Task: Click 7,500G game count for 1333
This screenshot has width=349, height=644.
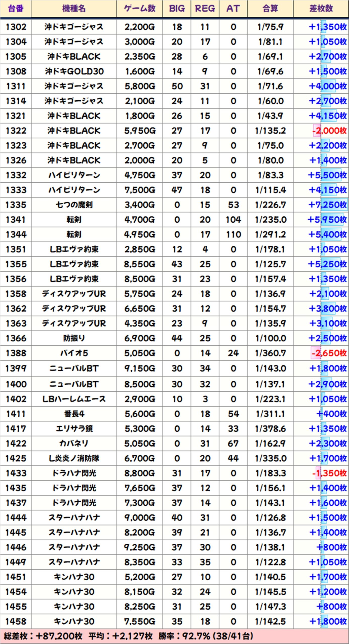Action: coord(140,190)
